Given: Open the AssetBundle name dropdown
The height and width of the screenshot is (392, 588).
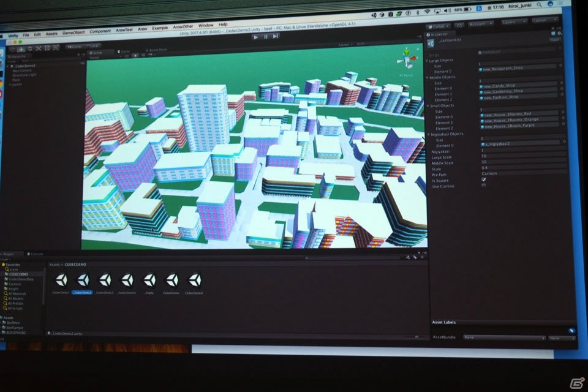Looking at the screenshot, I should [x=504, y=337].
